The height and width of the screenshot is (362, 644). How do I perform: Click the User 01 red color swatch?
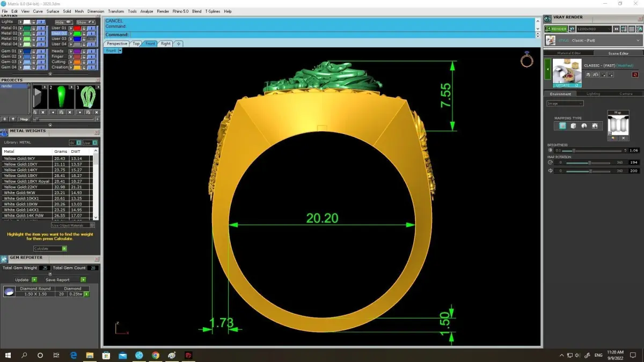(77, 28)
